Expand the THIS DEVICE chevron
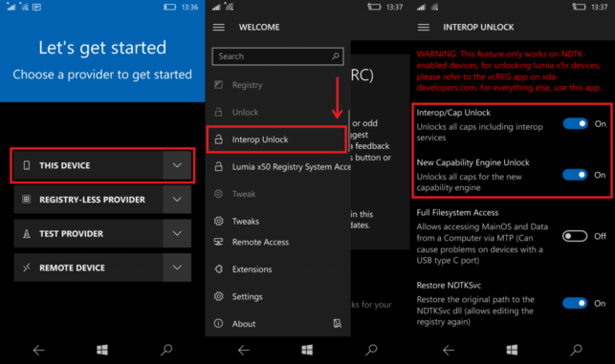 pos(177,165)
